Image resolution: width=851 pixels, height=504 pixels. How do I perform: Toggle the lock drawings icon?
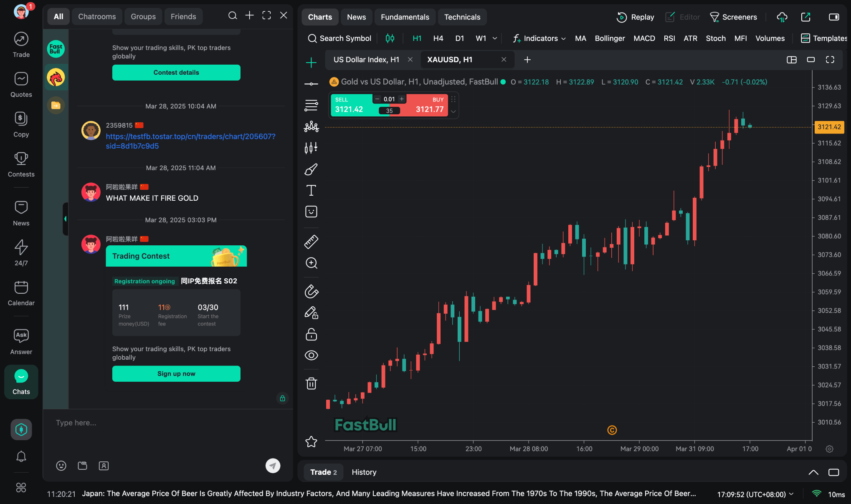[x=311, y=334]
